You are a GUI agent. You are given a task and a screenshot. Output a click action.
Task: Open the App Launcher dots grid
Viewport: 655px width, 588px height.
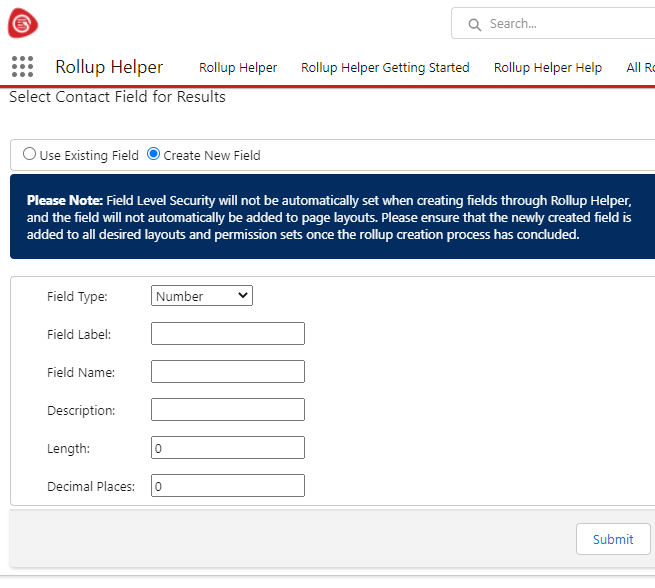point(22,67)
